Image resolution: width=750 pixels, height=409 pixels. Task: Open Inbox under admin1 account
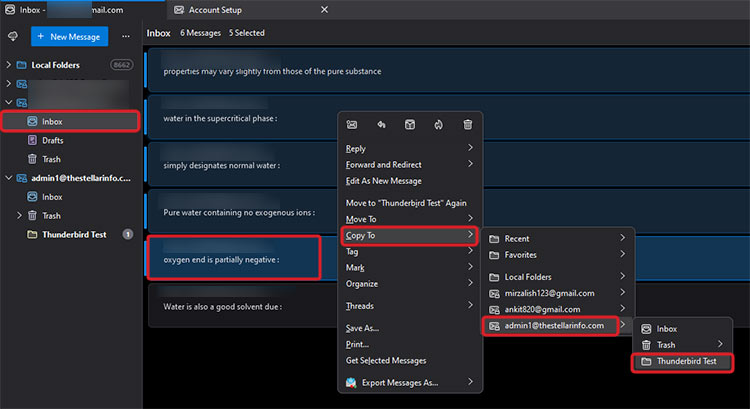click(52, 197)
